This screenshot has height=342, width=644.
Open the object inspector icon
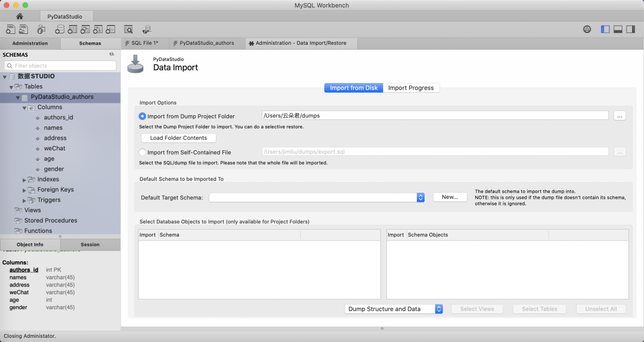coord(41,29)
